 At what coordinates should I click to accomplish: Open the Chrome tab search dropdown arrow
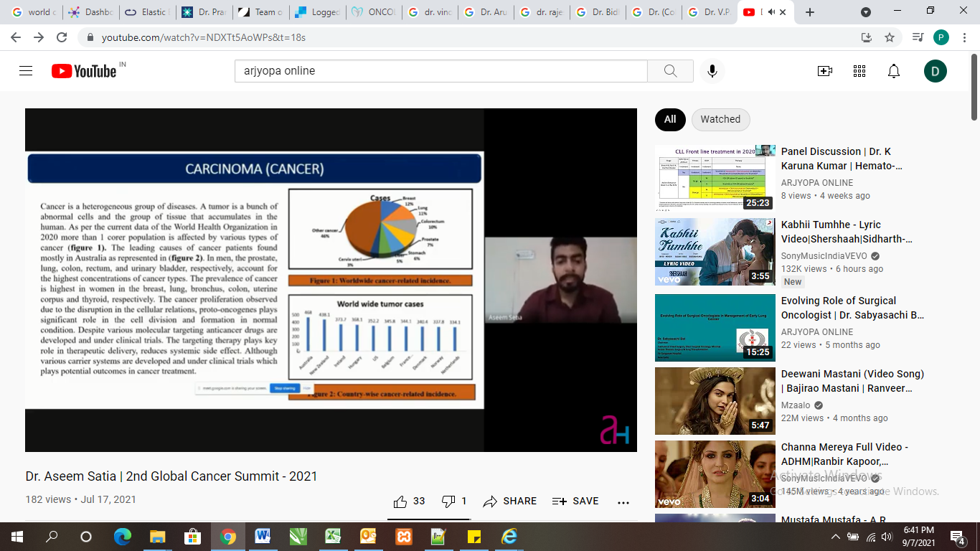[866, 12]
